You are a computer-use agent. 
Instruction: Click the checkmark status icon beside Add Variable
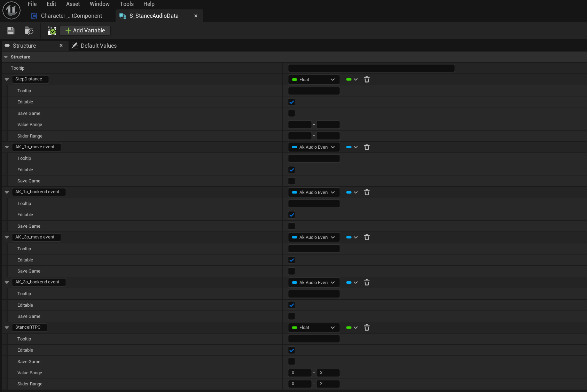52,31
